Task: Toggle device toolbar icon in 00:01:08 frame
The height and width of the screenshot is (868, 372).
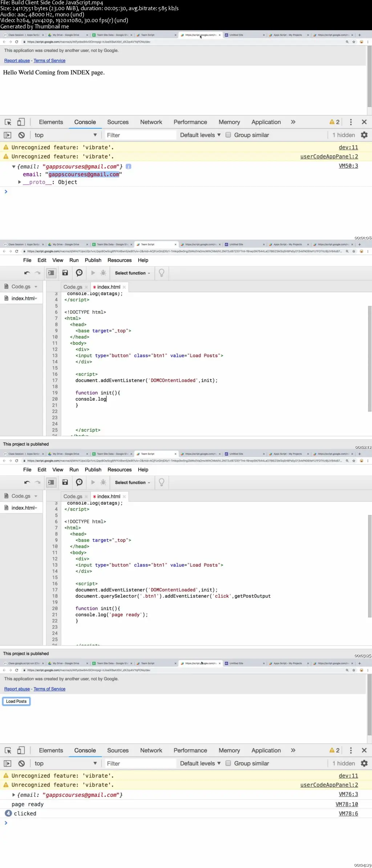Action: click(x=21, y=122)
